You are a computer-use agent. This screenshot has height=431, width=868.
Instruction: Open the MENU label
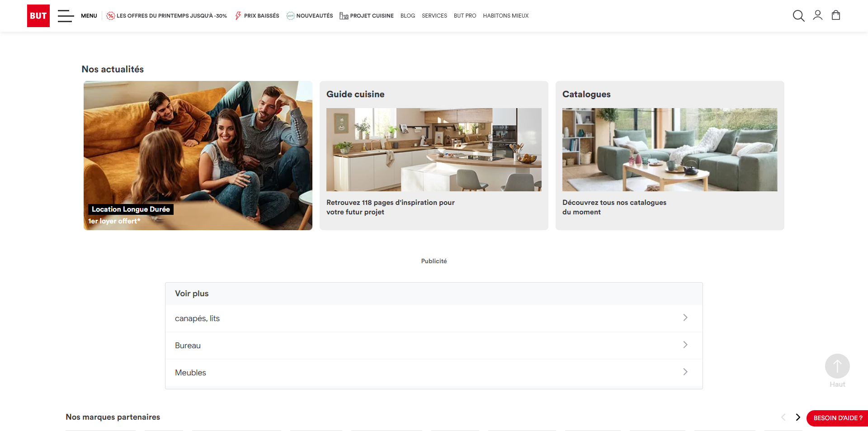click(x=89, y=16)
